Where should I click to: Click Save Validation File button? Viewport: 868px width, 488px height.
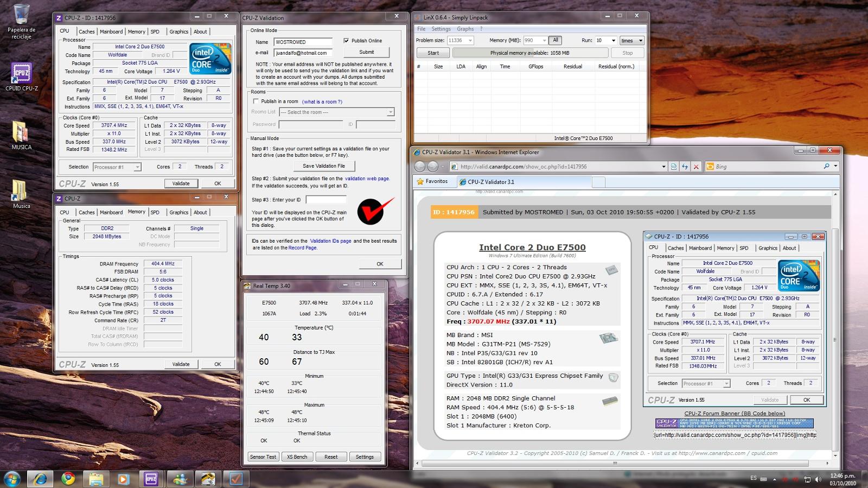coord(324,166)
